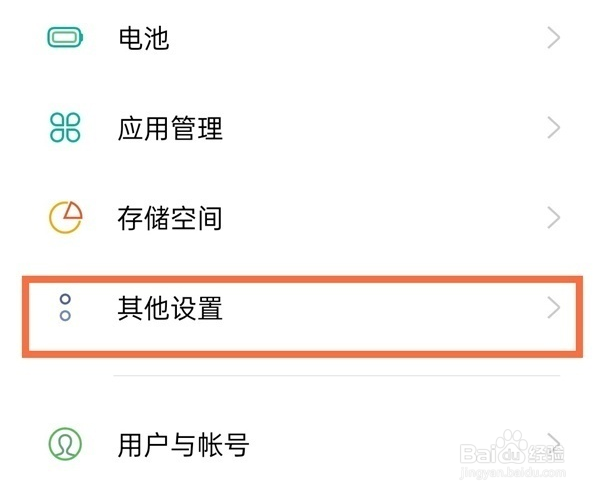
Task: Click the jingyan.baidu.com watermark text
Action: (510, 478)
